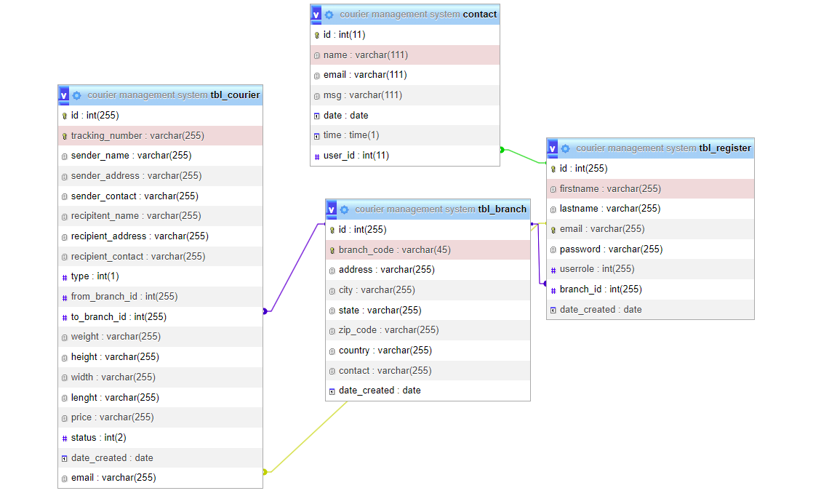This screenshot has width=813, height=504.
Task: Click the numeric # icon next to user_id in contact
Action: pos(316,155)
